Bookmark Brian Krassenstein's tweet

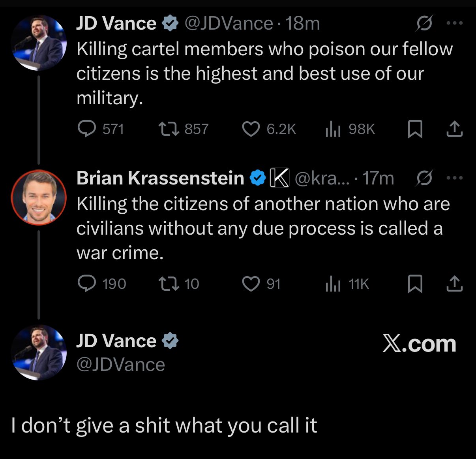click(x=415, y=284)
